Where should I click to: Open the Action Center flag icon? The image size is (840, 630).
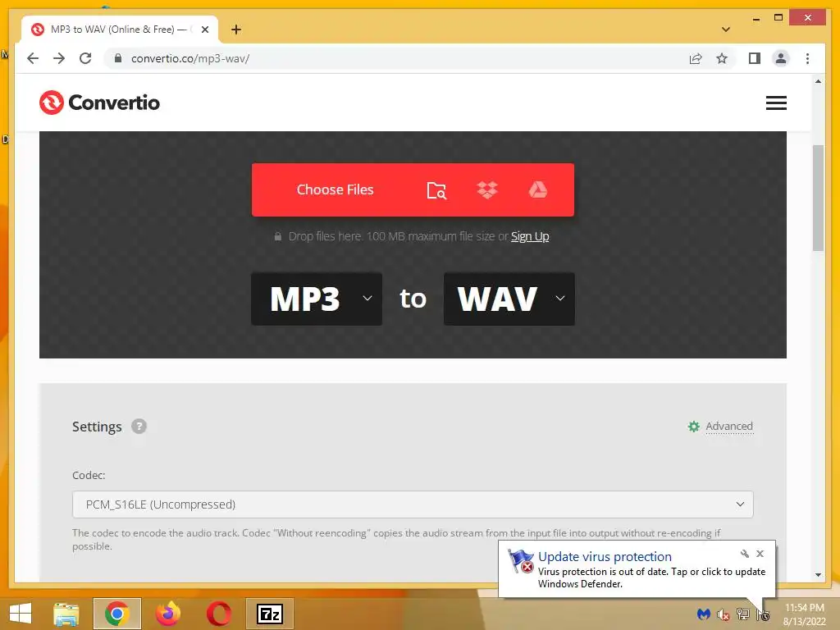click(762, 614)
